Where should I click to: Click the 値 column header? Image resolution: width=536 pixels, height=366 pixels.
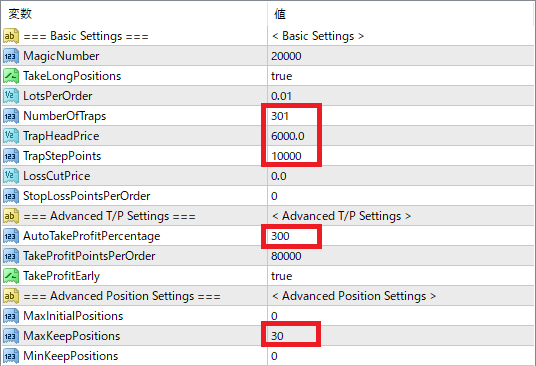click(x=280, y=14)
